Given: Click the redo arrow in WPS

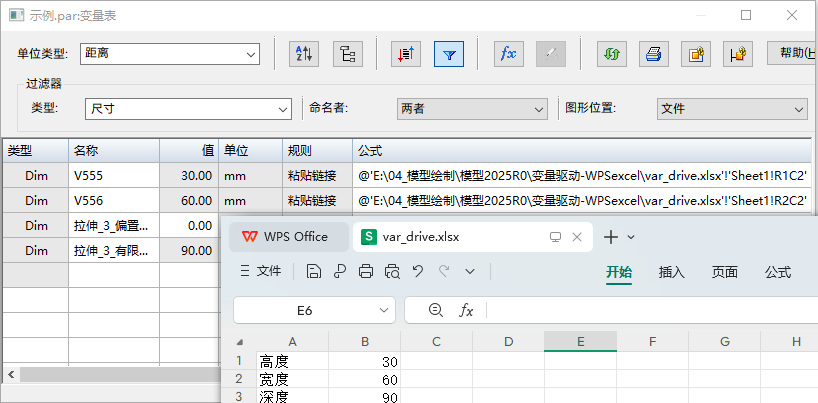Looking at the screenshot, I should [x=444, y=271].
